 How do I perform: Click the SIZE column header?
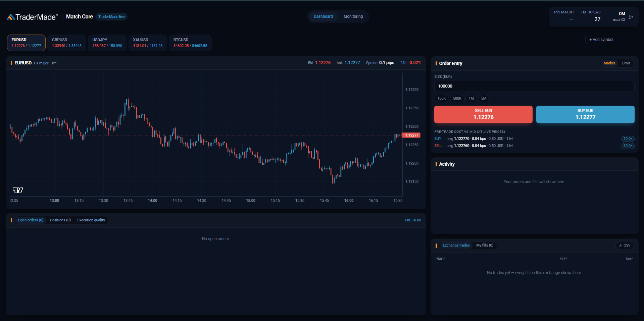click(x=564, y=259)
